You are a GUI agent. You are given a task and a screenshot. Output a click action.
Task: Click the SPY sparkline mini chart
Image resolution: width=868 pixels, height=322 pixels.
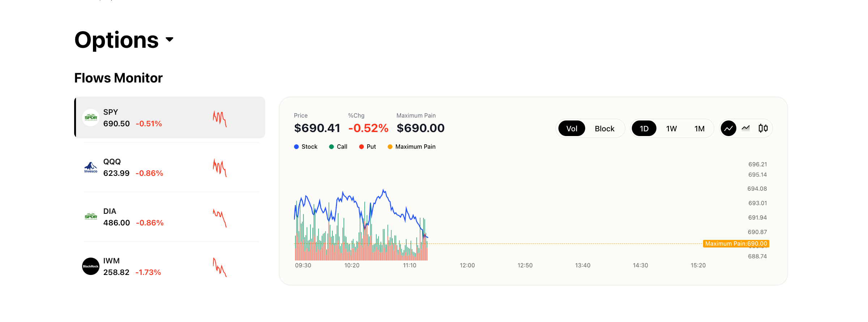coord(220,118)
